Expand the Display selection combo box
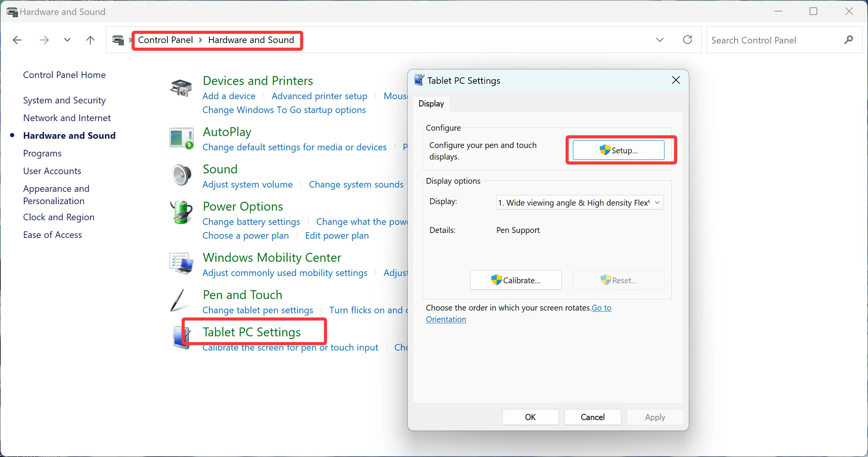Viewport: 868px width, 457px height. coord(580,203)
